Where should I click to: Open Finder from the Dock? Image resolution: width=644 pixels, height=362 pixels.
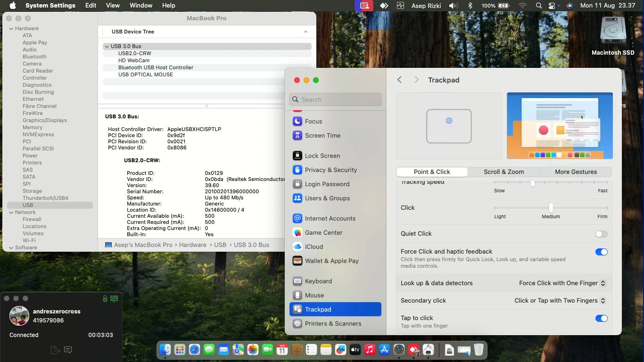(x=165, y=350)
